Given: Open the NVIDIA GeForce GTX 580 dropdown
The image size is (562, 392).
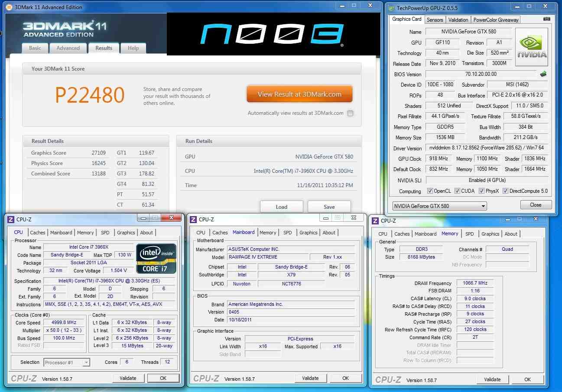Looking at the screenshot, I should pos(439,206).
